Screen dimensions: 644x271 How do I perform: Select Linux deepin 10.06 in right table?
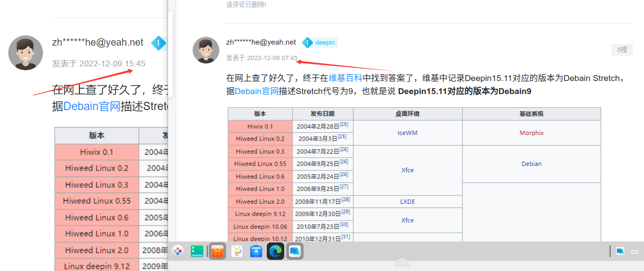(x=260, y=226)
